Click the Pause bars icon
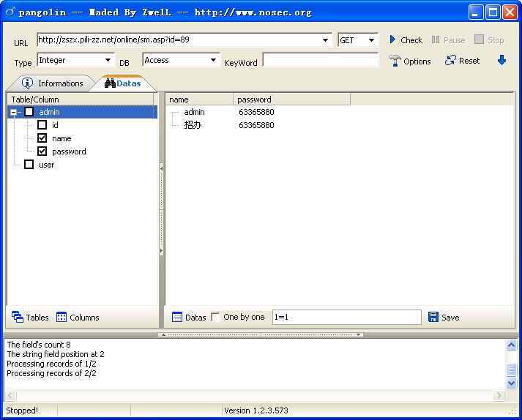522x420 pixels. point(436,40)
